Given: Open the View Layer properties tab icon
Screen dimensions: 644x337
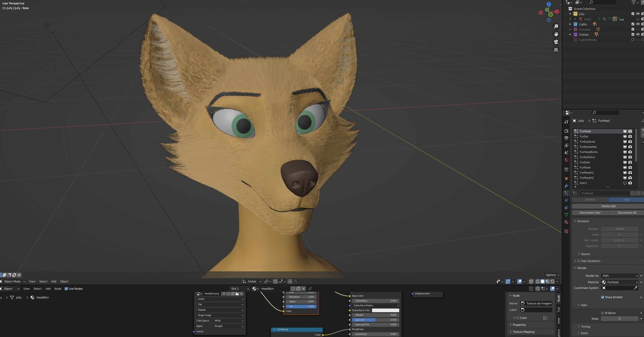Looking at the screenshot, I should coord(566,145).
